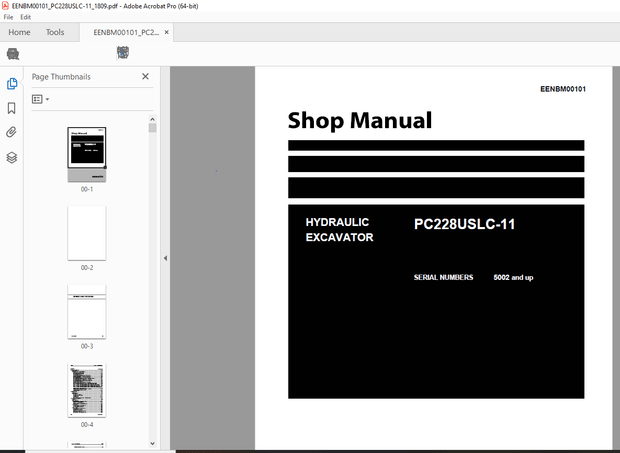Open the File menu

(8, 17)
